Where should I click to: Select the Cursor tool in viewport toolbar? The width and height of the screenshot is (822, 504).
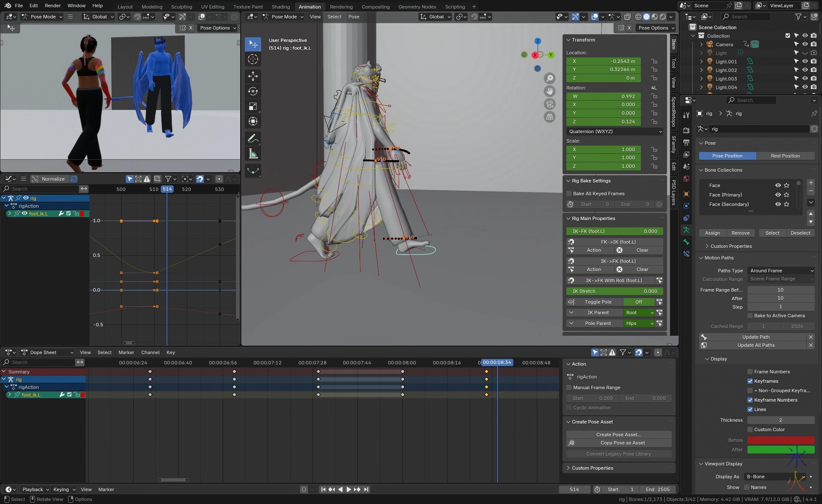coord(253,59)
